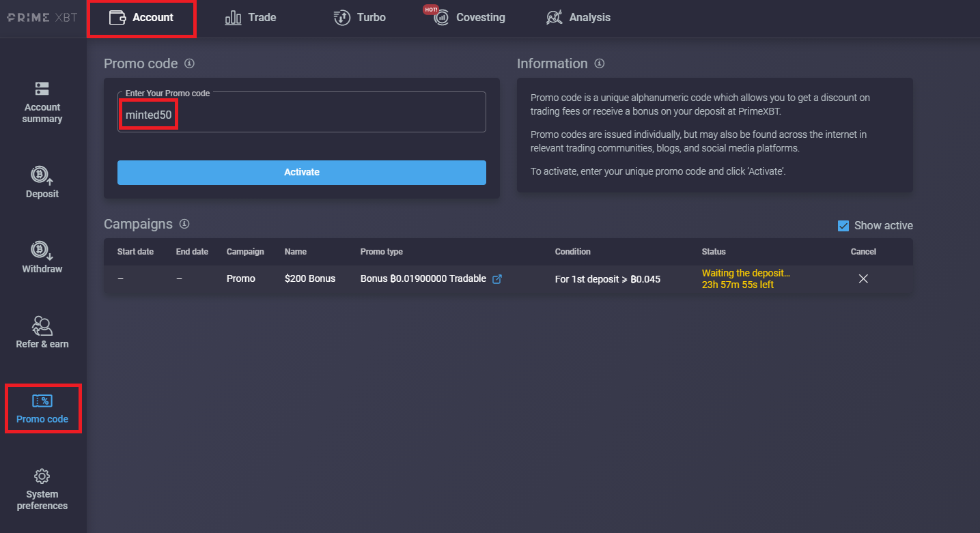Image resolution: width=980 pixels, height=533 pixels.
Task: Click the Turbo arrows icon
Action: 342,18
